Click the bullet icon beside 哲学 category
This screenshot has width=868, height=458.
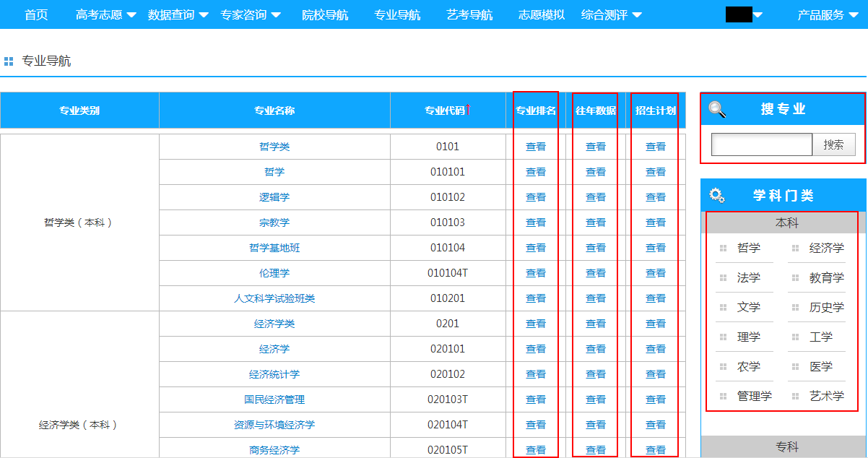pyautogui.click(x=723, y=248)
